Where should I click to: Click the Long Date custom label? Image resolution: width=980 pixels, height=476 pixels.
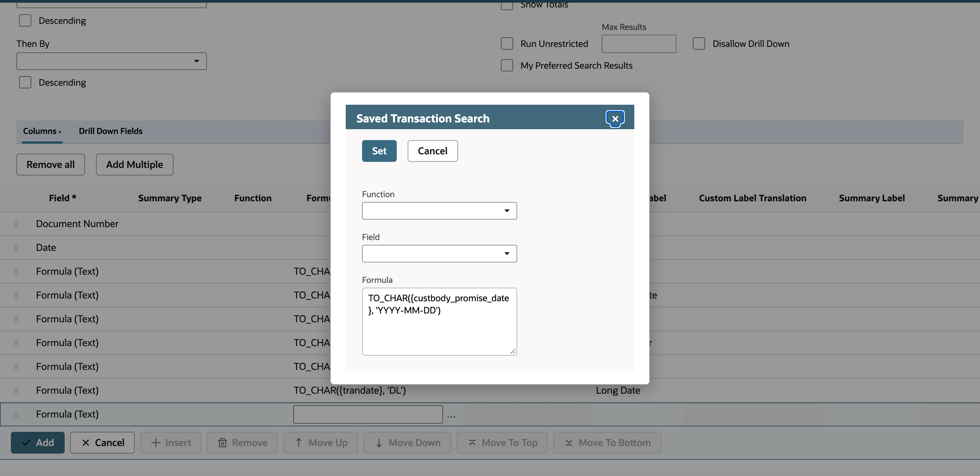tap(618, 390)
